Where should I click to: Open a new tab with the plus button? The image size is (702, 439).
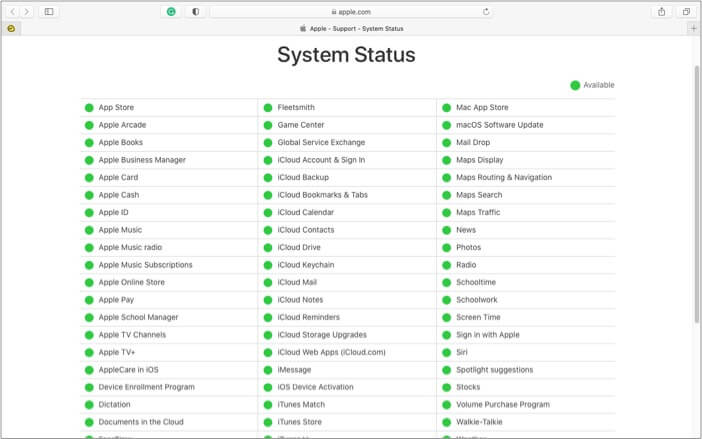click(693, 28)
